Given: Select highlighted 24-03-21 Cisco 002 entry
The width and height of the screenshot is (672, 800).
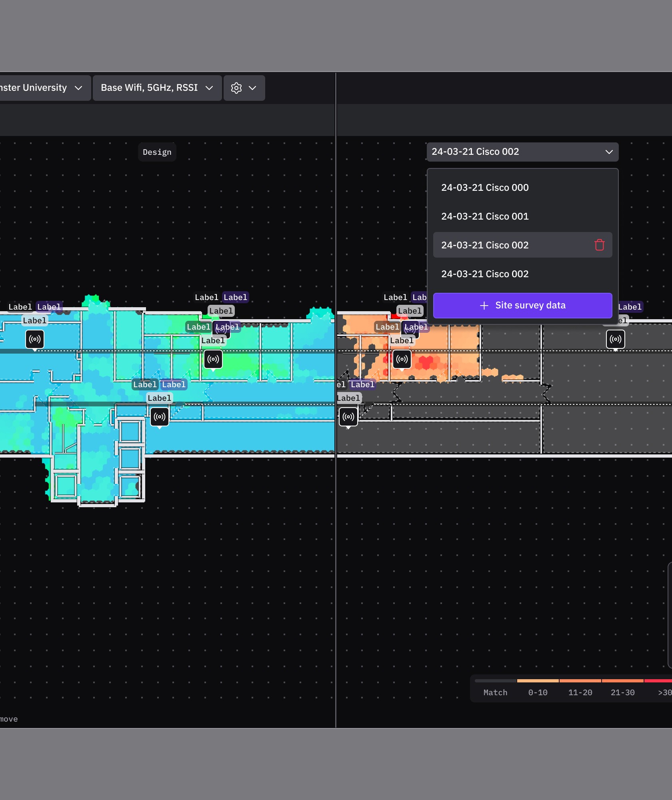Looking at the screenshot, I should (522, 245).
